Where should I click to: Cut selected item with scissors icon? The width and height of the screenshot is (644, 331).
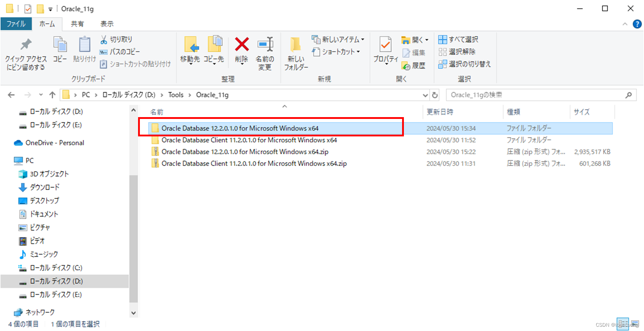tap(116, 39)
